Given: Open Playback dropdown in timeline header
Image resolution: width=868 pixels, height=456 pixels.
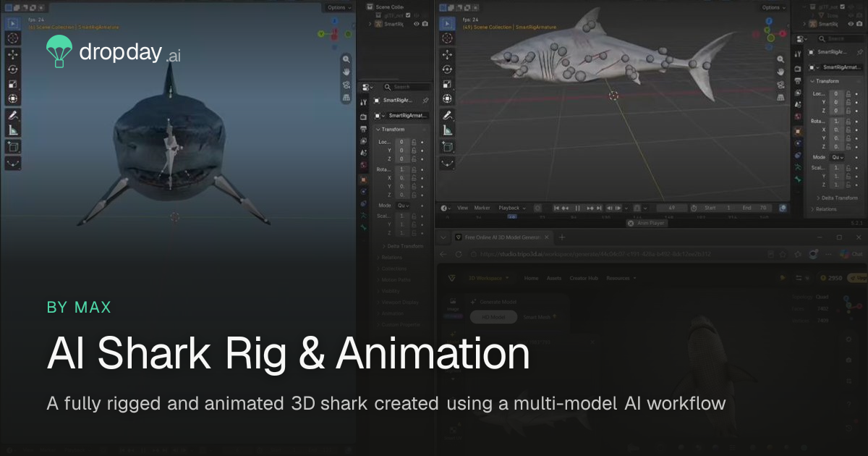Looking at the screenshot, I should 511,208.
